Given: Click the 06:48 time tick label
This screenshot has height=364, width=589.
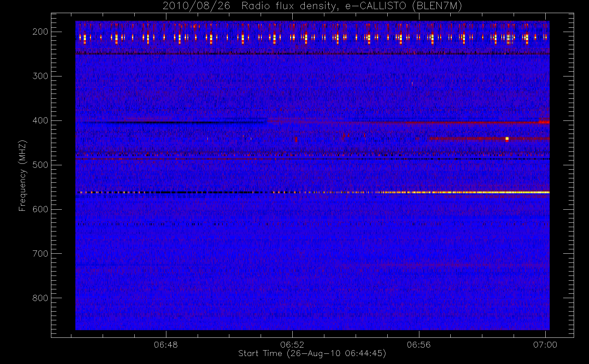Looking at the screenshot, I should 166,345.
